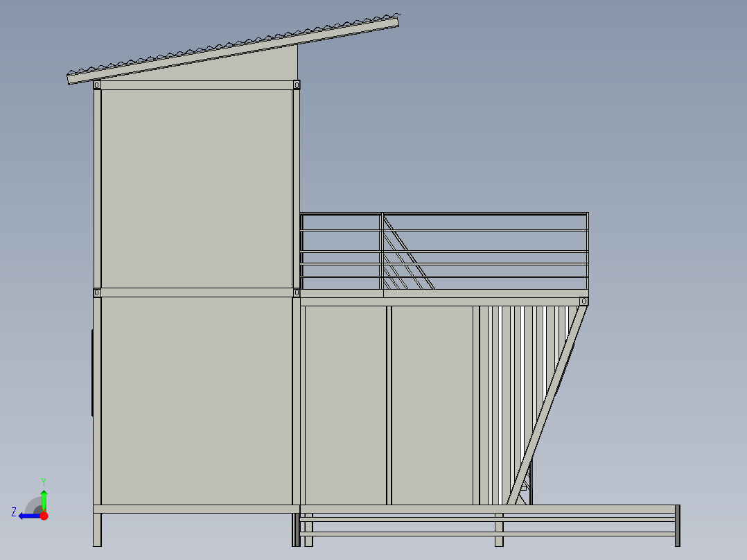Select the center vertical post of lower right unit
The width and height of the screenshot is (747, 560).
pos(389,405)
